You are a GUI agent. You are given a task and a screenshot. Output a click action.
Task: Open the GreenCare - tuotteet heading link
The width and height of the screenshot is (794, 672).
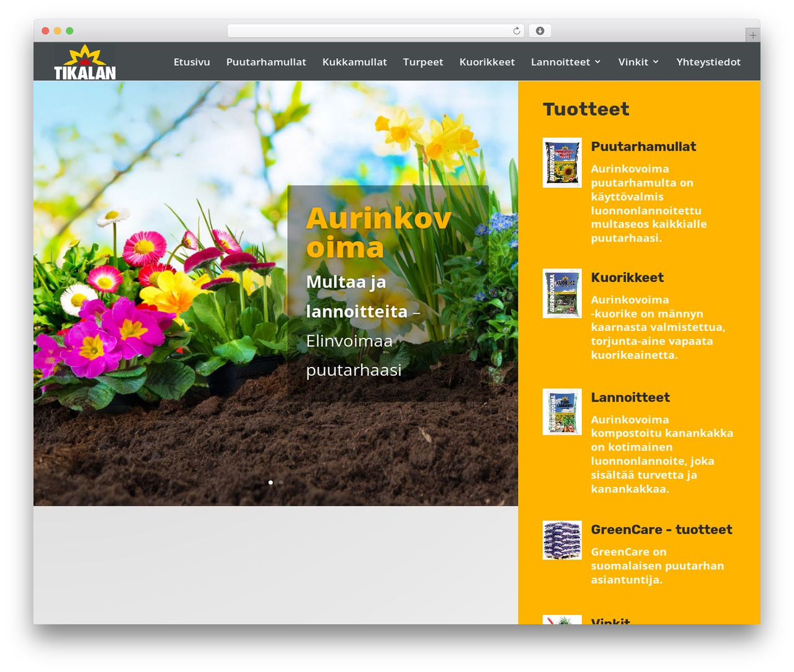[x=661, y=529]
